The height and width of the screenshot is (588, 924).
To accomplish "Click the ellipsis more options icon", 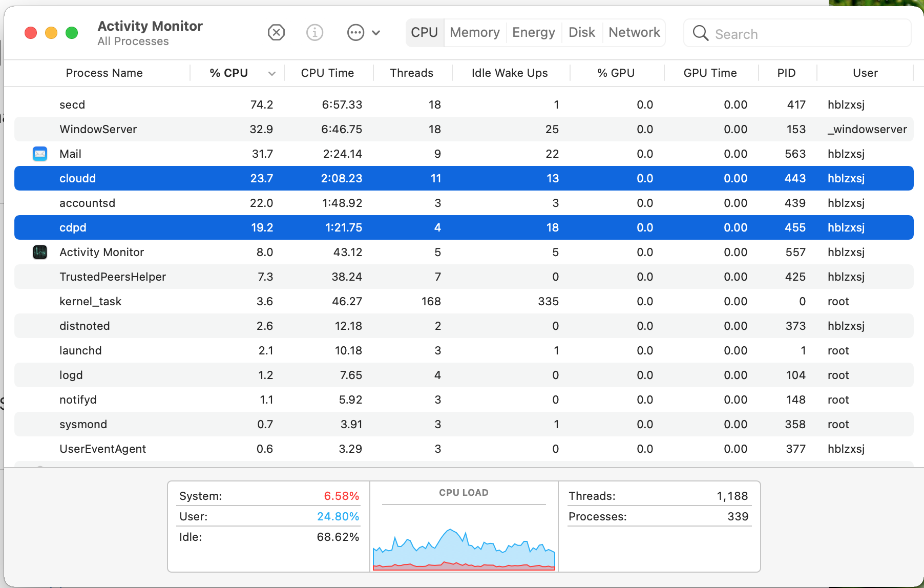I will 355,33.
